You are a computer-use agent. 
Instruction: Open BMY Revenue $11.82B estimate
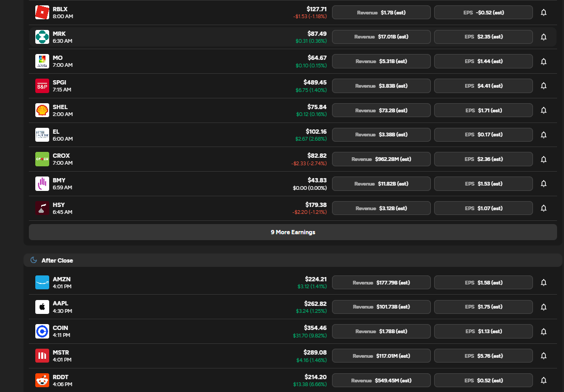[x=381, y=183]
